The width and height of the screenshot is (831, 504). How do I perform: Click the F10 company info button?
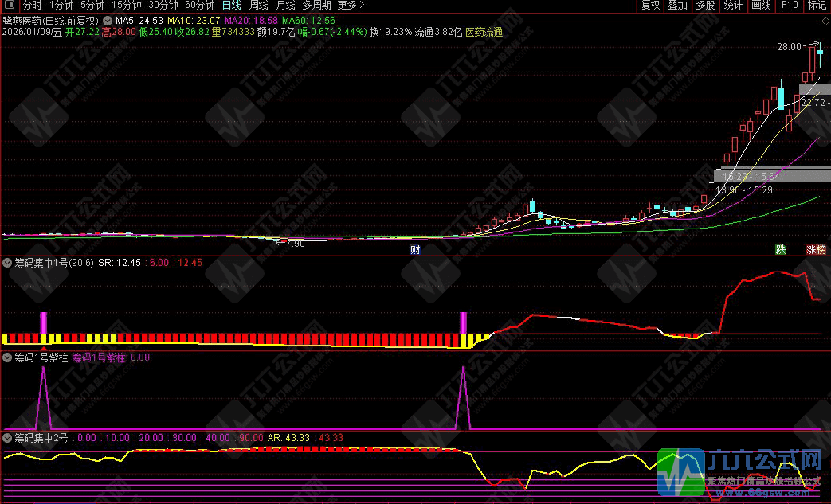click(x=789, y=5)
